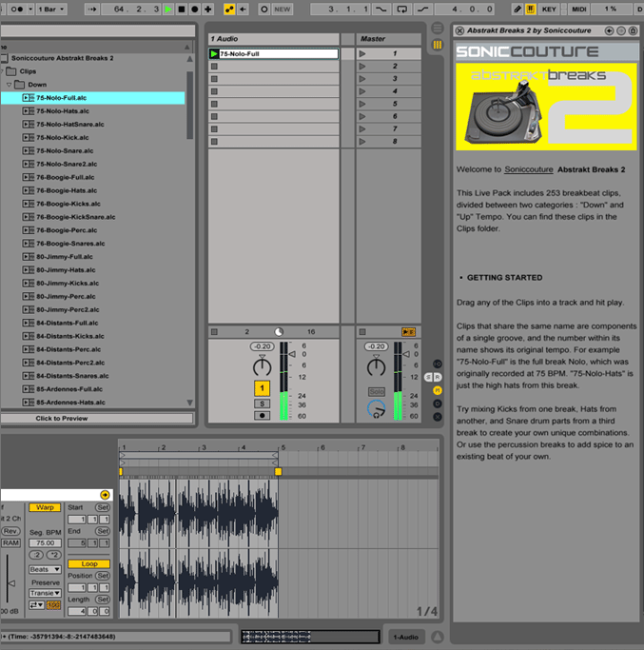Toggle the Automation Arm button in yellow
The width and height of the screenshot is (644, 650).
[x=229, y=10]
